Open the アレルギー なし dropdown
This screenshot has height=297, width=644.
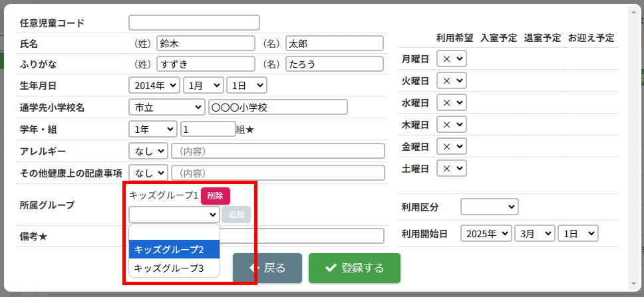[x=148, y=151]
